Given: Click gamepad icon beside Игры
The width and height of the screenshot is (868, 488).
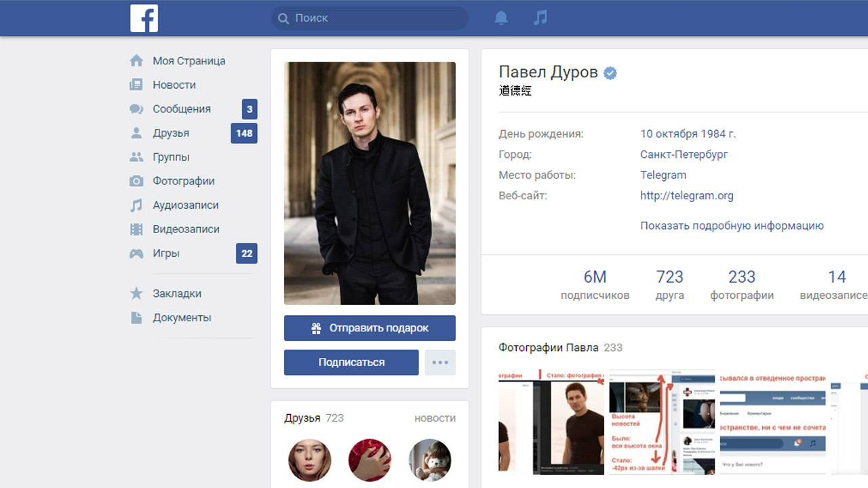Looking at the screenshot, I should click(x=136, y=253).
